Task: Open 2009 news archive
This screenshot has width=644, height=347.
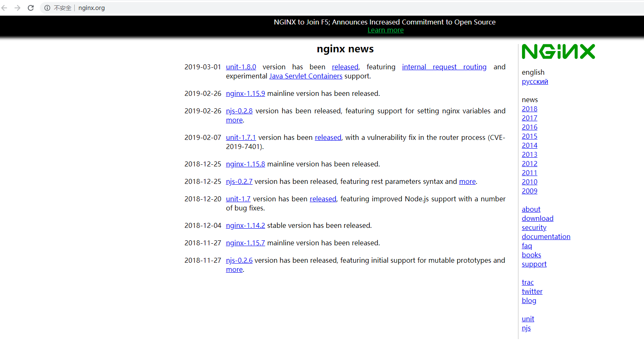Action: tap(529, 191)
